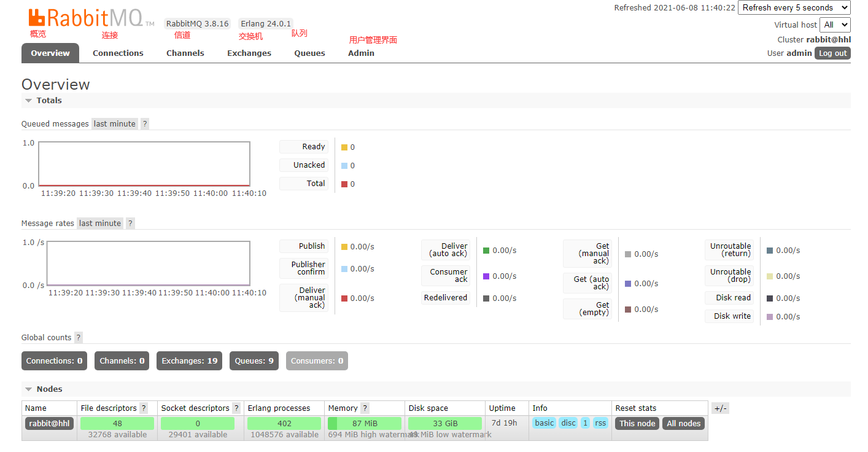
Task: Toggle the Ready legend series
Action: (x=304, y=147)
